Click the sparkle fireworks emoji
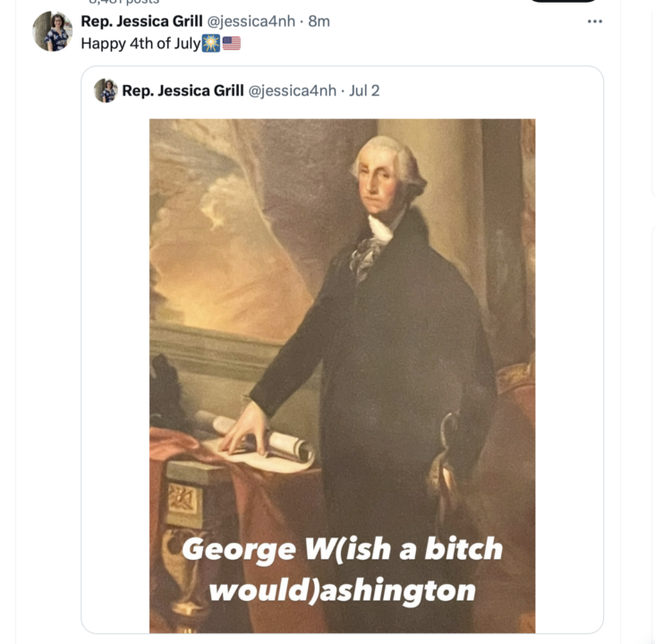 point(211,43)
